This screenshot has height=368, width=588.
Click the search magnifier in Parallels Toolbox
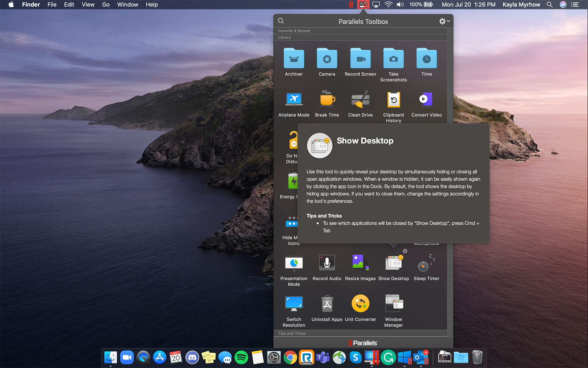coord(281,21)
